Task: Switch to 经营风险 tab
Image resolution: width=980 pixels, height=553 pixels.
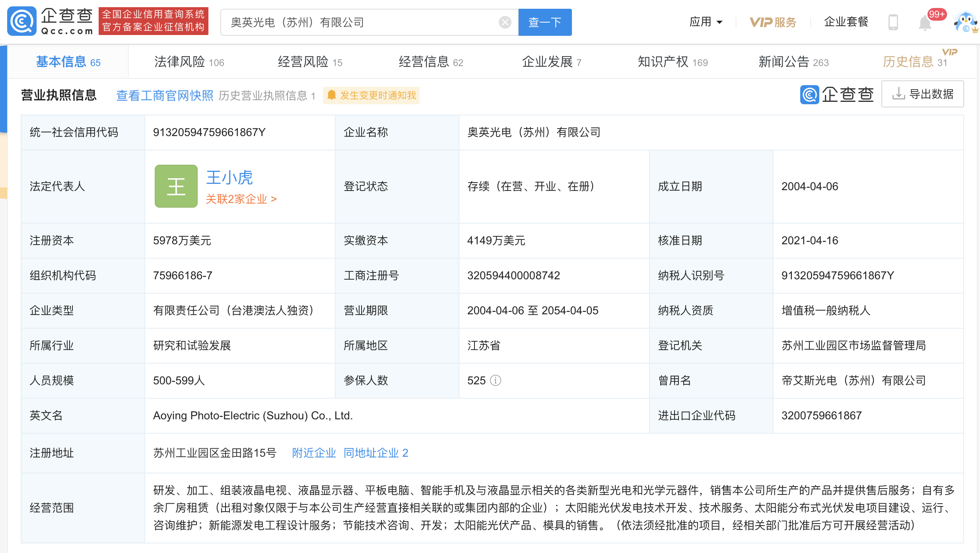Action: click(x=310, y=62)
